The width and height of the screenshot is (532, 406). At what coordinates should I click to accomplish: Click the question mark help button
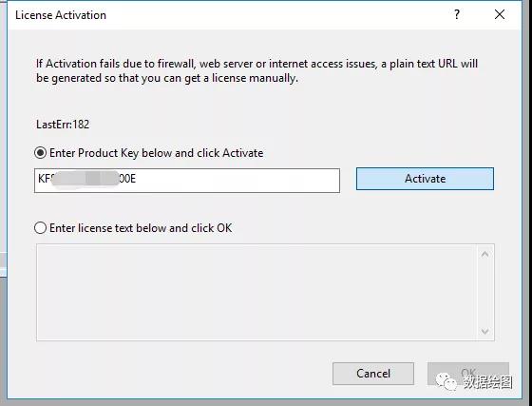click(457, 14)
